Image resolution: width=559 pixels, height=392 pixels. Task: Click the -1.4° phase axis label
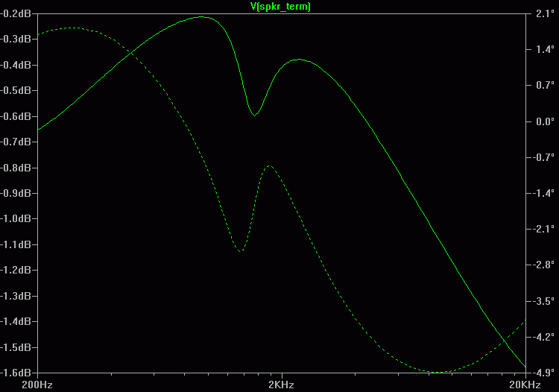click(543, 193)
